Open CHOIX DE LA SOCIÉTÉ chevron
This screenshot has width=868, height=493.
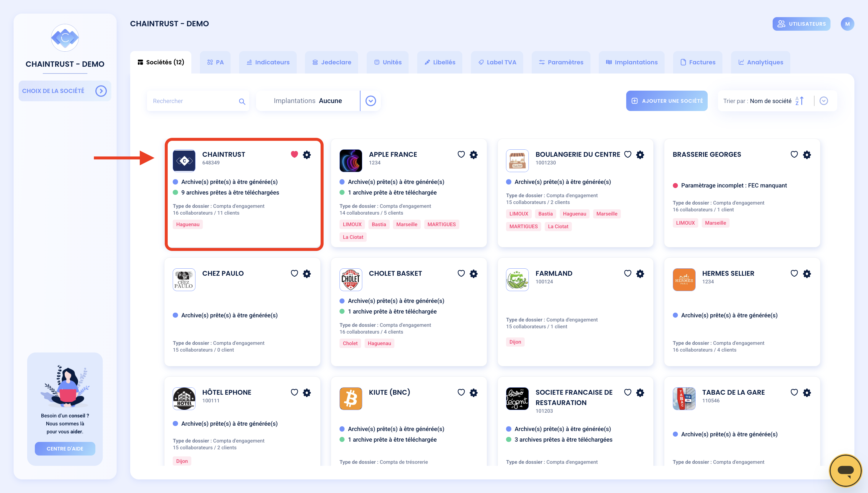tap(101, 91)
